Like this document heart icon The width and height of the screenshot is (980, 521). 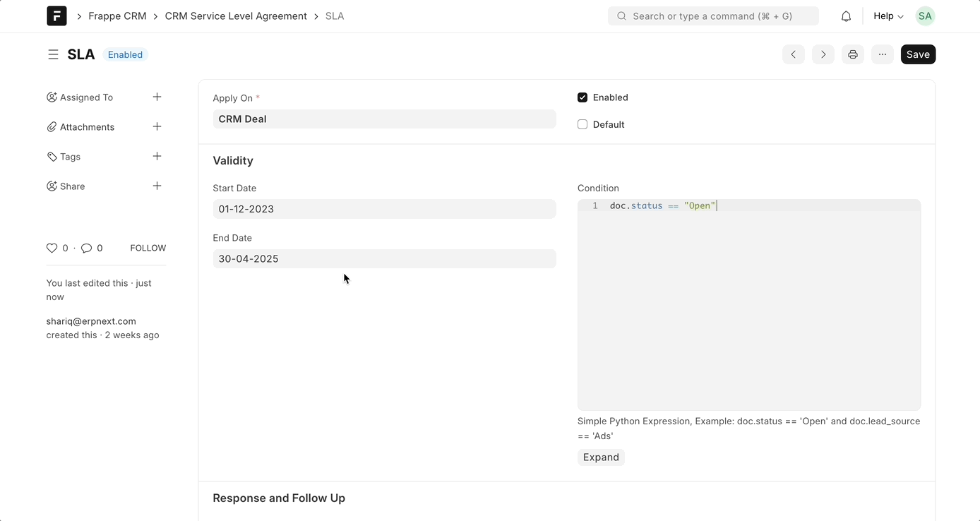coord(52,248)
